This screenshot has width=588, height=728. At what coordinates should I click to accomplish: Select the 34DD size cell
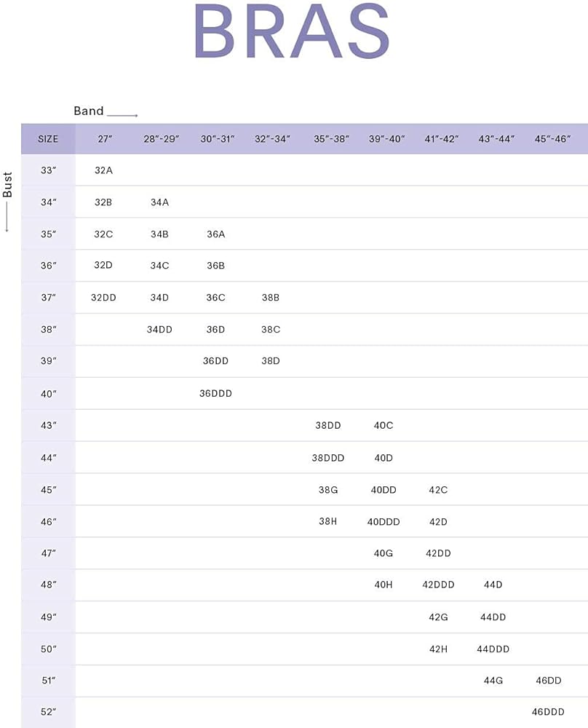point(159,330)
